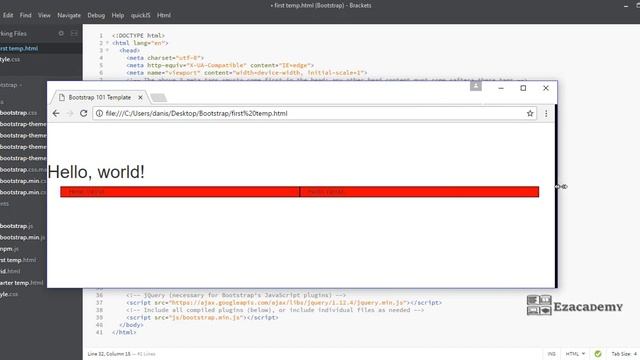
Task: Open npm.js in the file tree
Action: pos(9,249)
